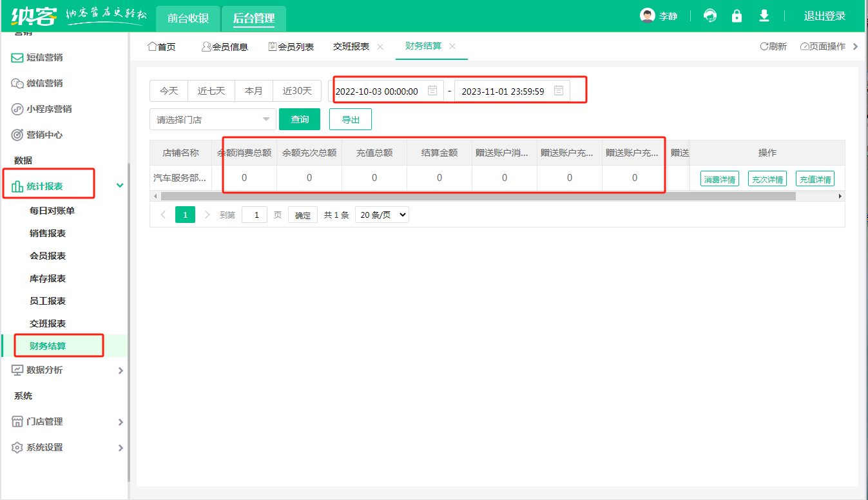This screenshot has height=500, width=868.
Task: Open the end date calendar icon
Action: pos(557,91)
